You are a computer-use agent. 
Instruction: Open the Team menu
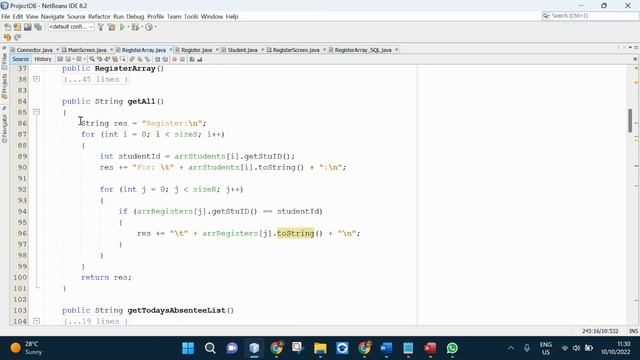[x=174, y=16]
